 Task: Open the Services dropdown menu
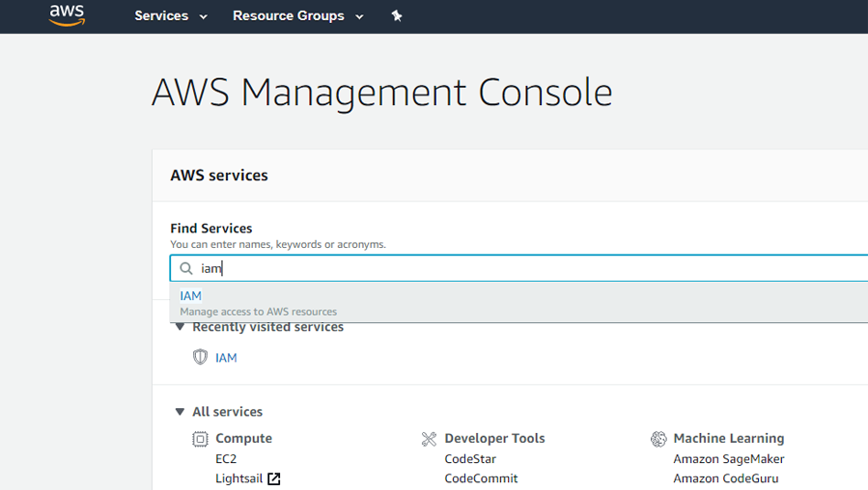171,16
